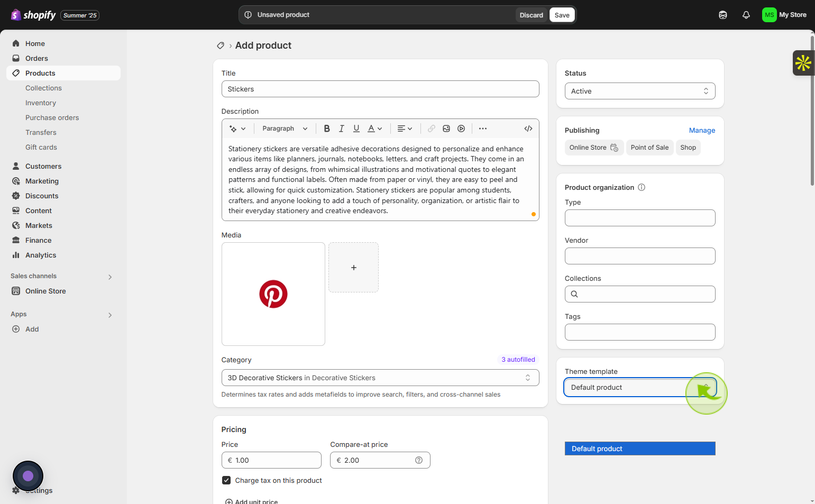
Task: Click the Content icon in sidebar
Action: 16,210
